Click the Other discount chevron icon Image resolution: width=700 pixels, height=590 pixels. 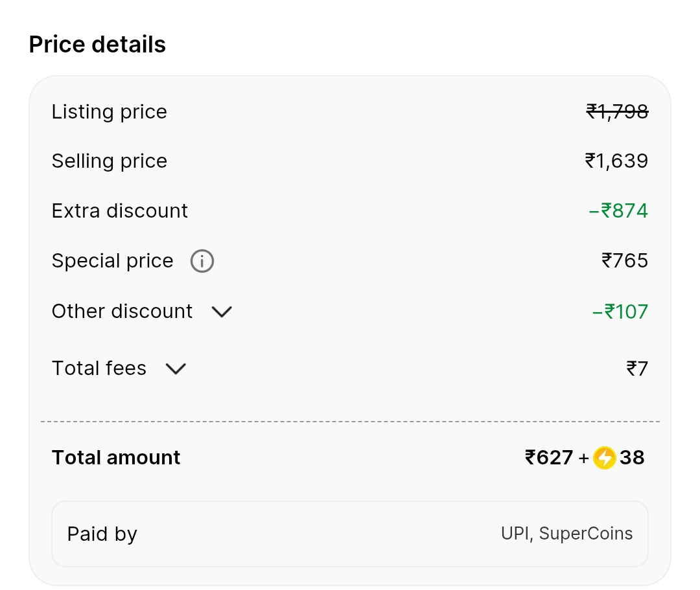coord(222,312)
